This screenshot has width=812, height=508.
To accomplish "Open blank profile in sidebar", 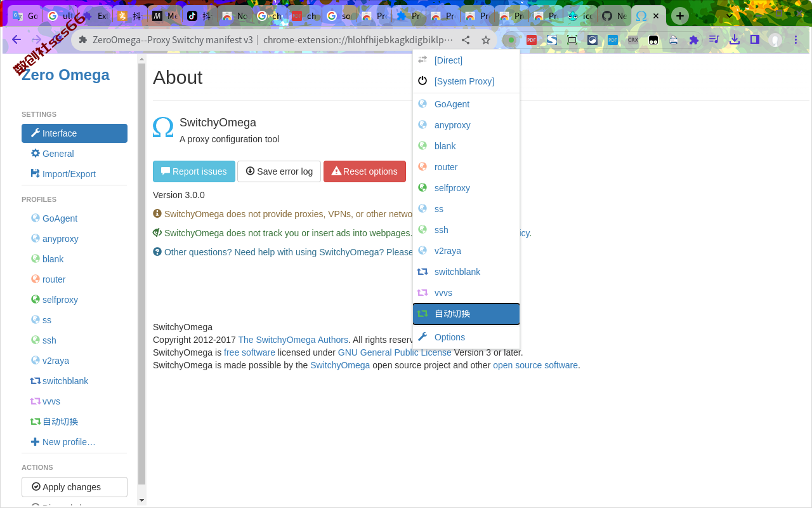I will [x=74, y=259].
